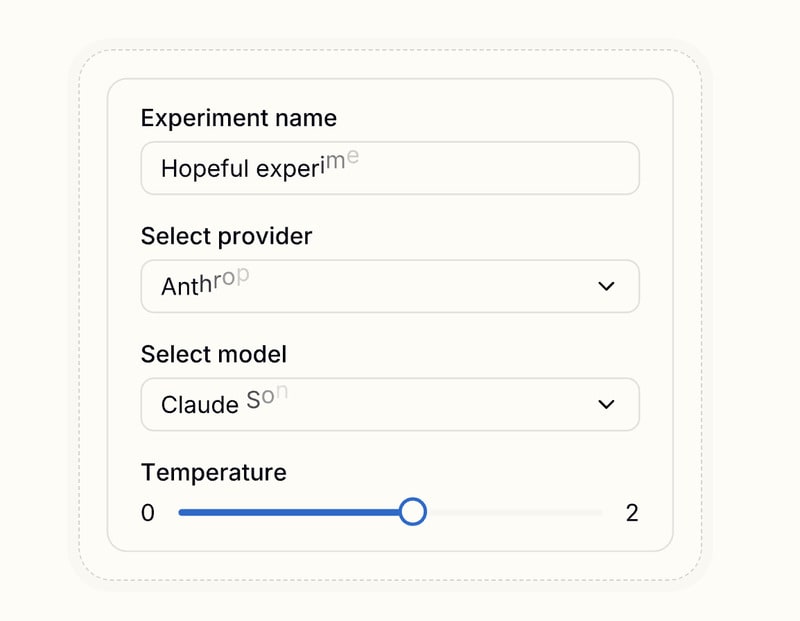Click the slider maximum value "2"
Screen dimensions: 800x621
pyautogui.click(x=632, y=513)
